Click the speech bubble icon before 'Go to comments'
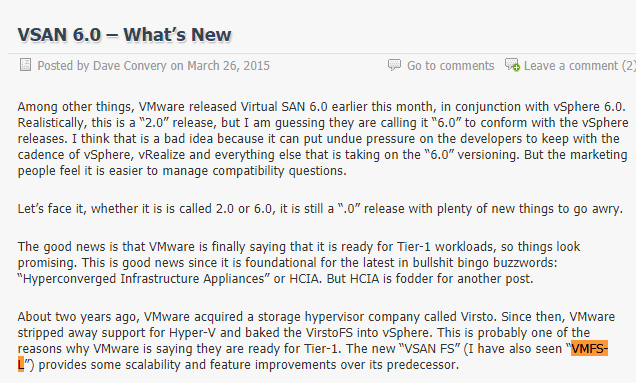This screenshot has width=636, height=383. coord(394,65)
